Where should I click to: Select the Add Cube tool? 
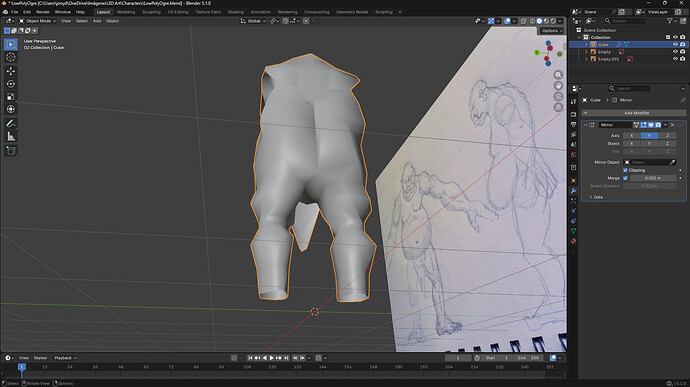(11, 151)
